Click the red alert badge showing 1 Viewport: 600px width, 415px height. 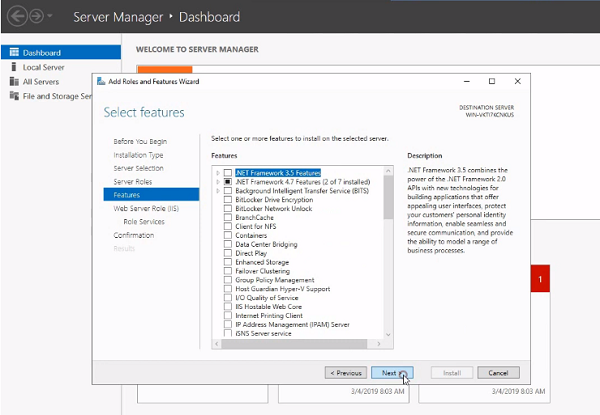540,279
